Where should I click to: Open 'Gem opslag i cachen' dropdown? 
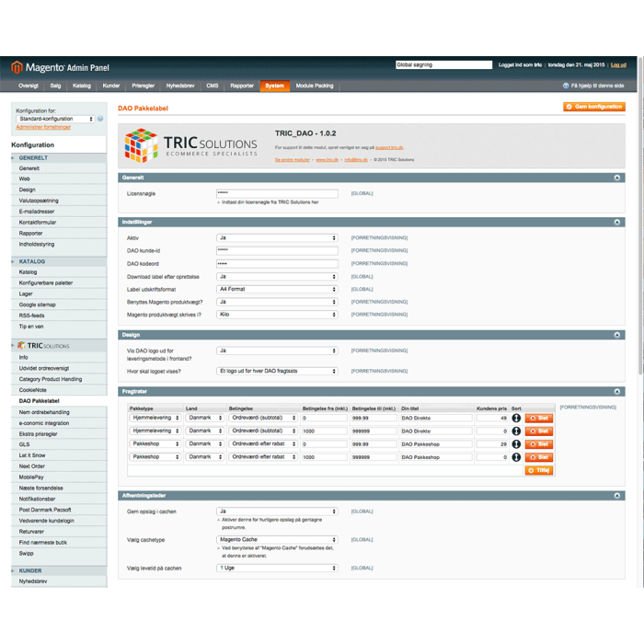(277, 512)
